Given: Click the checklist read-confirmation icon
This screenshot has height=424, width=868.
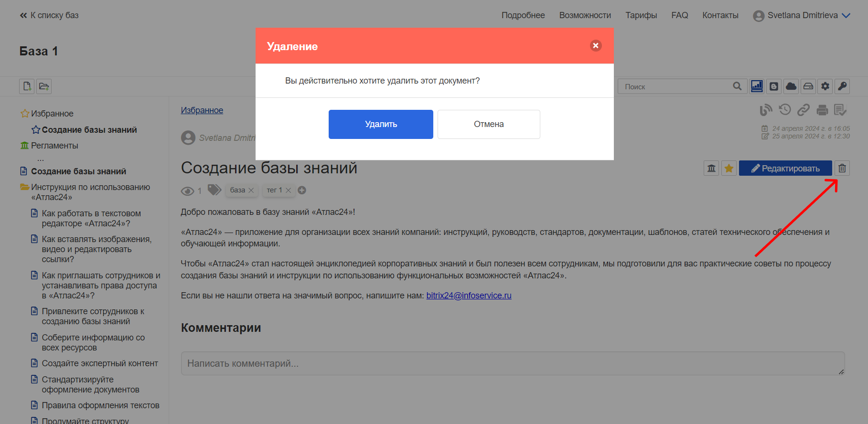Looking at the screenshot, I should click(x=840, y=110).
